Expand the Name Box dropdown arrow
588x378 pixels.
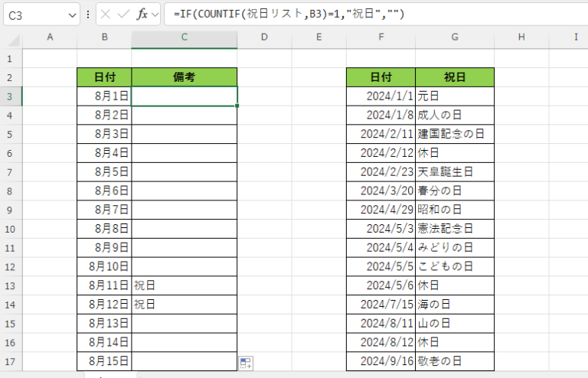[x=72, y=15]
